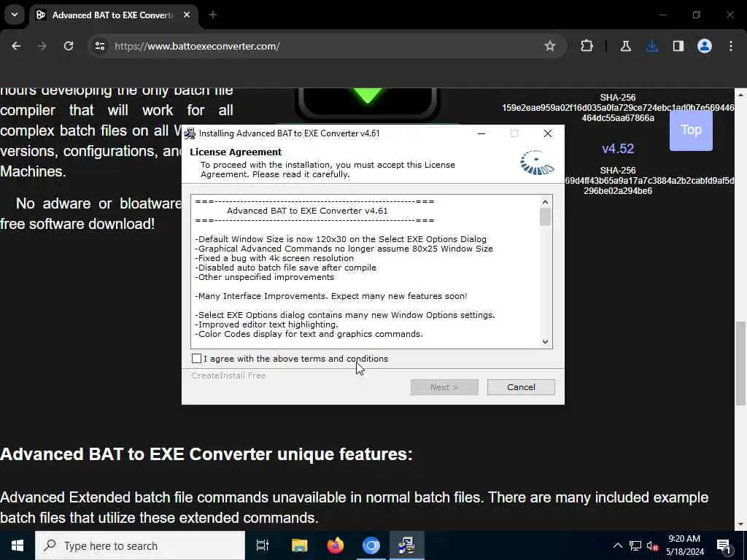The width and height of the screenshot is (747, 560).
Task: Click the Top button on webpage
Action: point(691,130)
